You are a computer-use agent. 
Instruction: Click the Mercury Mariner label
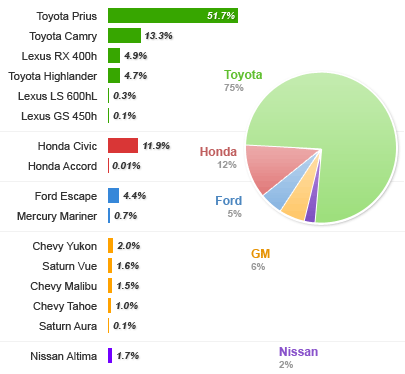[x=57, y=216]
